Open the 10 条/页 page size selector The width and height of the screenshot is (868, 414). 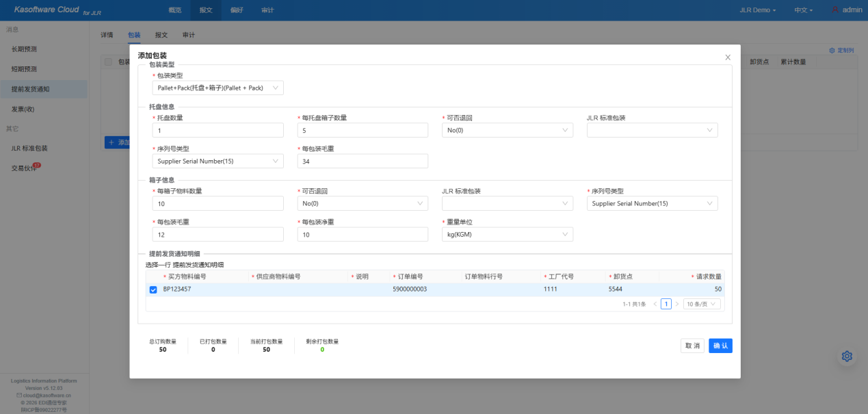point(701,304)
